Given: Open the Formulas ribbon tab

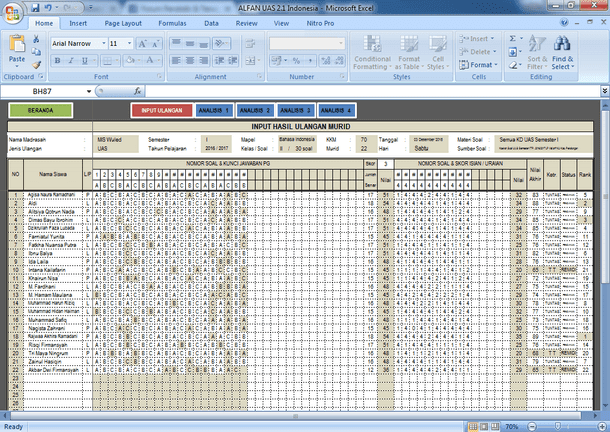Looking at the screenshot, I should (x=172, y=23).
